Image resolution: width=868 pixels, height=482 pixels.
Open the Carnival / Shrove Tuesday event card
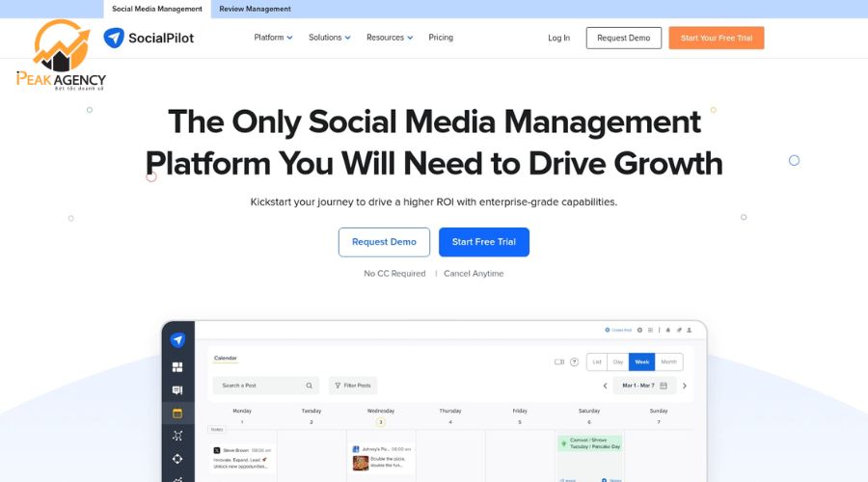(x=589, y=443)
